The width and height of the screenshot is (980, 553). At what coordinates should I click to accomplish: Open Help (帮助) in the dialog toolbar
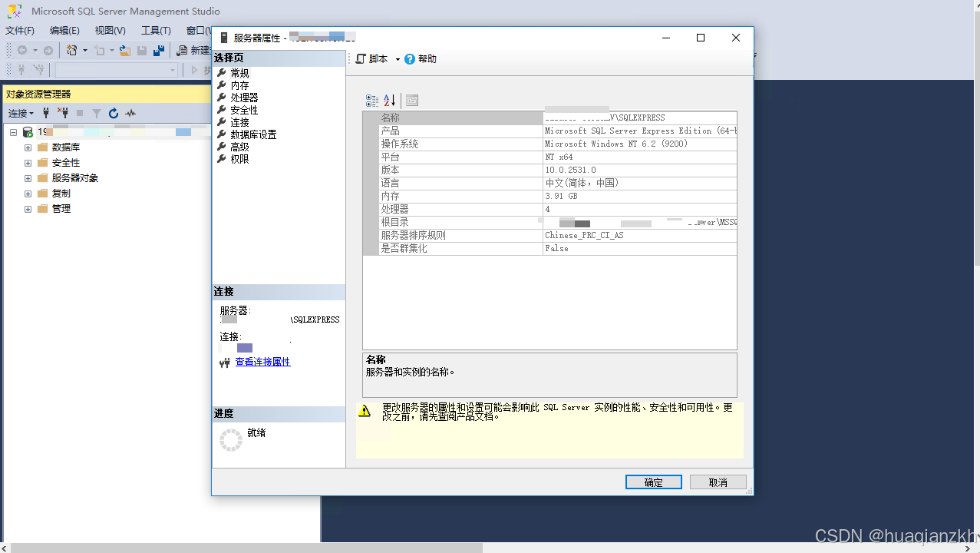tap(421, 59)
